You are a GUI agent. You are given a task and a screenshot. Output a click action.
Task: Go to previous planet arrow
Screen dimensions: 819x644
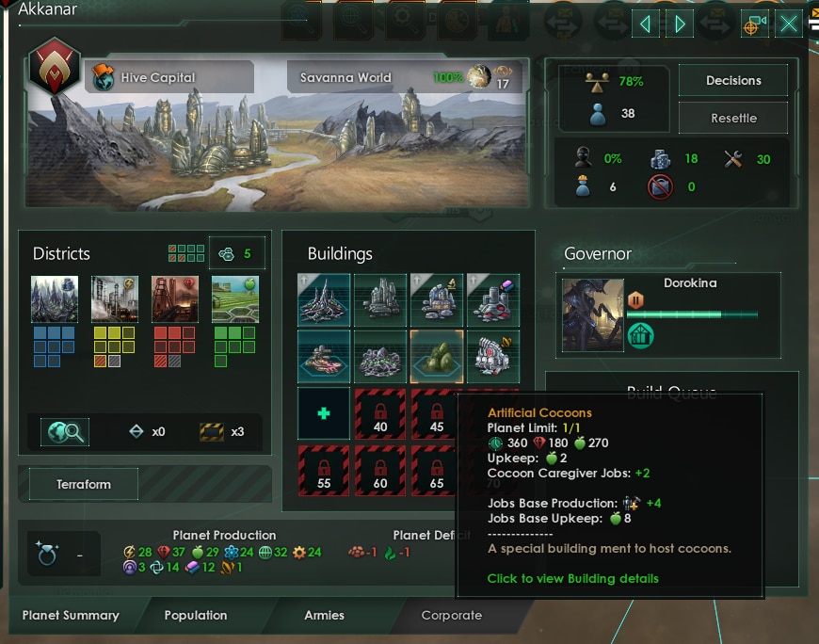pos(646,24)
